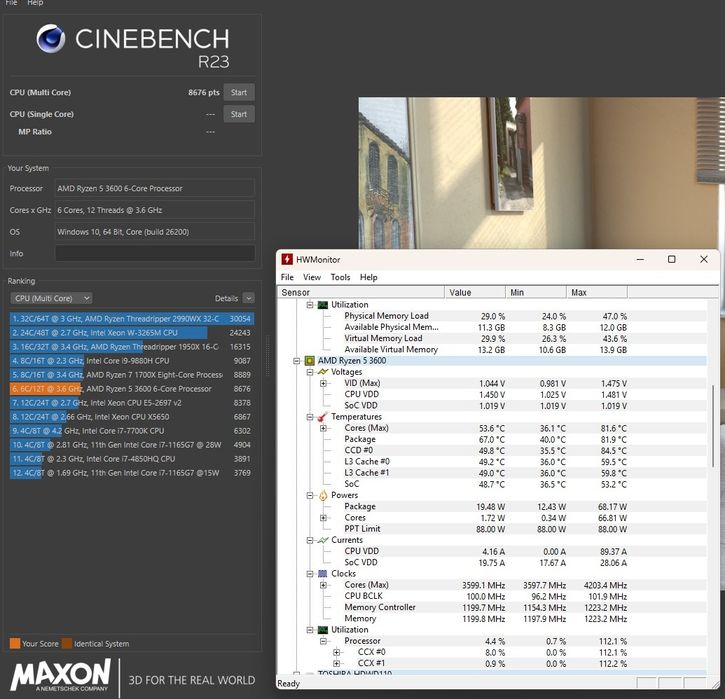Open the Cinebench Help menu

point(35,3)
